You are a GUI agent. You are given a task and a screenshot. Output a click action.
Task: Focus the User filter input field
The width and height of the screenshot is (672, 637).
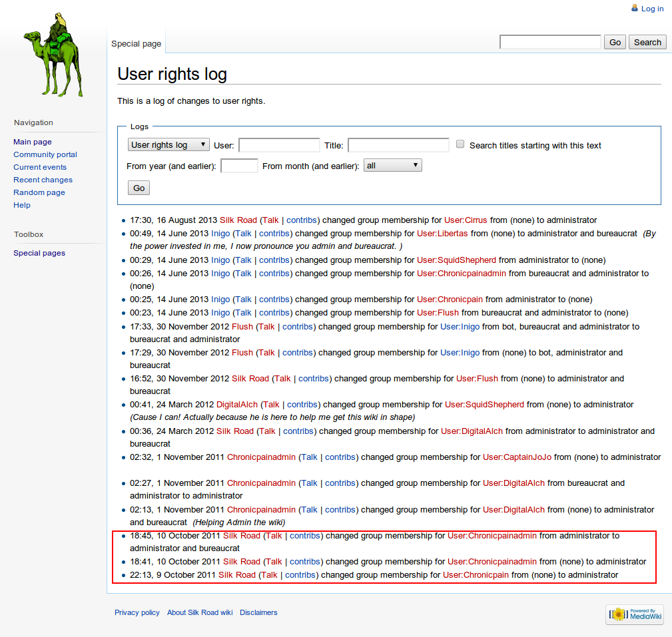[279, 145]
